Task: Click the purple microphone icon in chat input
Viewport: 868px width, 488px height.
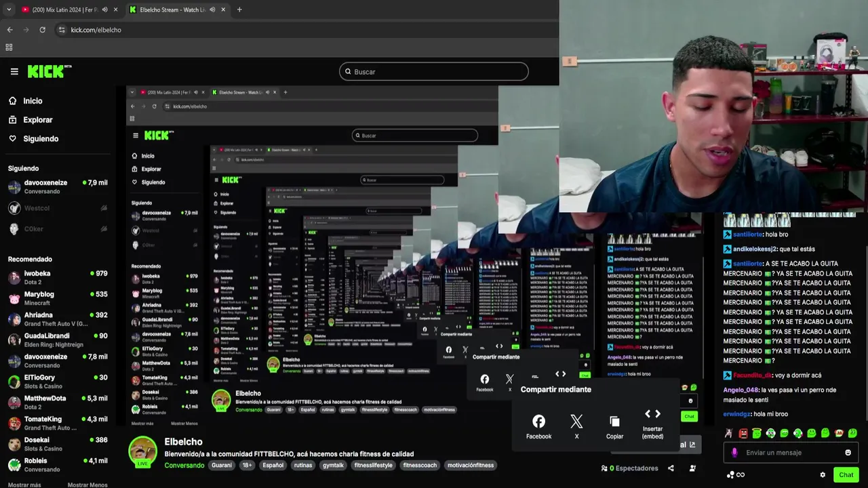Action: click(x=734, y=453)
